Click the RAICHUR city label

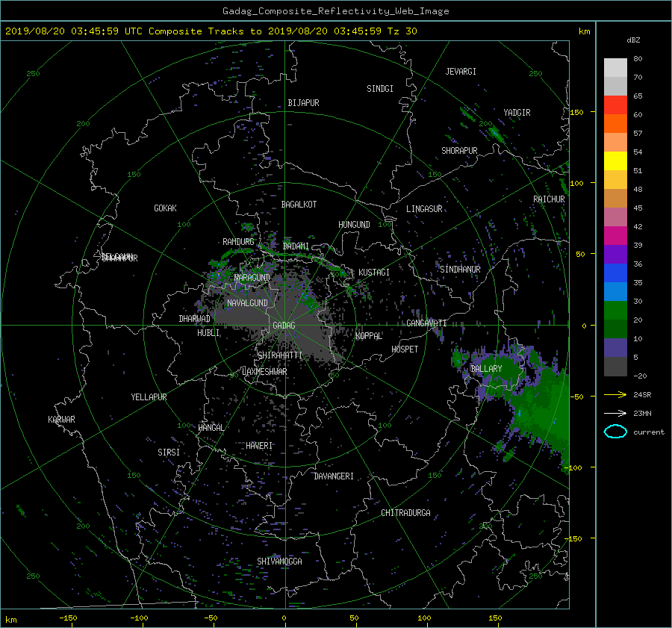(x=549, y=199)
